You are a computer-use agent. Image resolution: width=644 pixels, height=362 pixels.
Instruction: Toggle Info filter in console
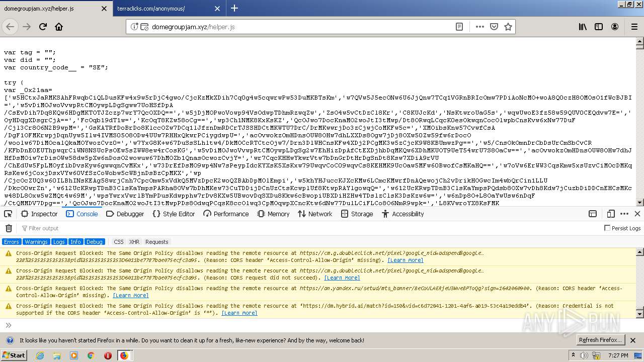(75, 242)
